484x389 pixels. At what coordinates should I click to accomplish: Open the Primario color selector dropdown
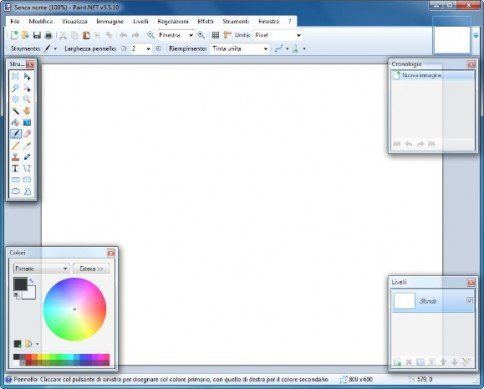point(41,268)
